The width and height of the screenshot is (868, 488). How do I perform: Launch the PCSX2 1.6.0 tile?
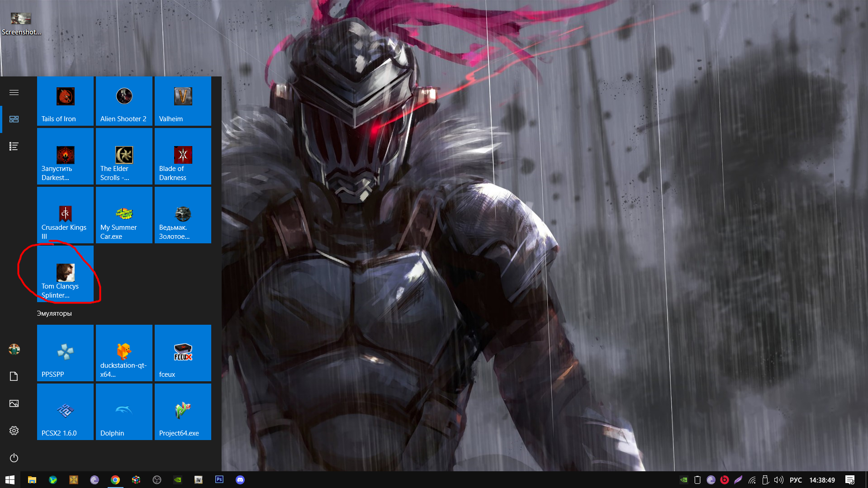pos(65,412)
